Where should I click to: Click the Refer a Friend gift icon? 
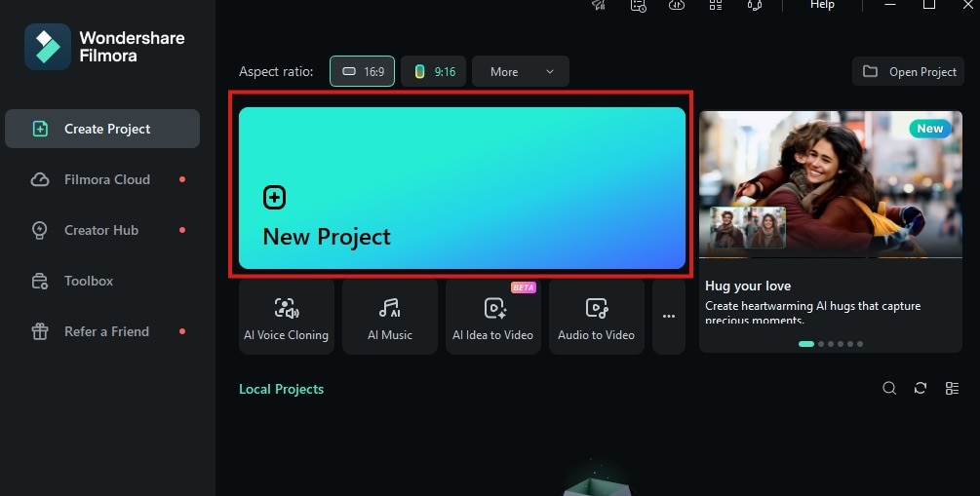[x=40, y=331]
